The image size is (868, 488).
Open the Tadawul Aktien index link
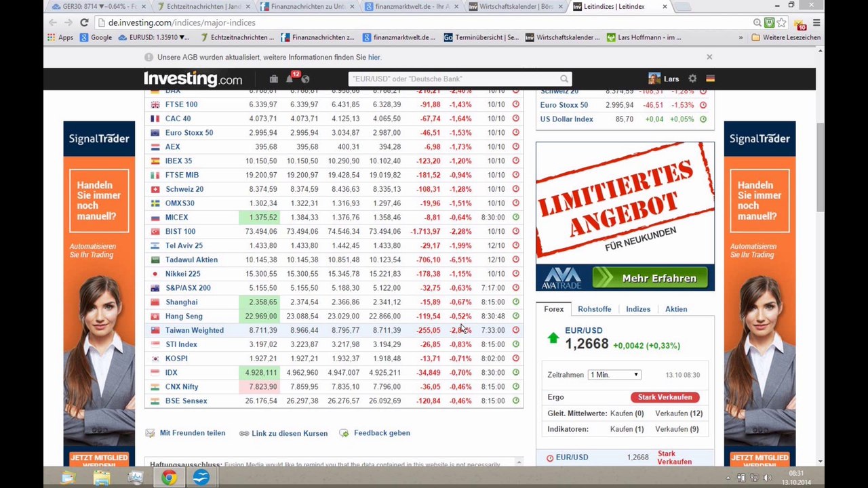(191, 260)
